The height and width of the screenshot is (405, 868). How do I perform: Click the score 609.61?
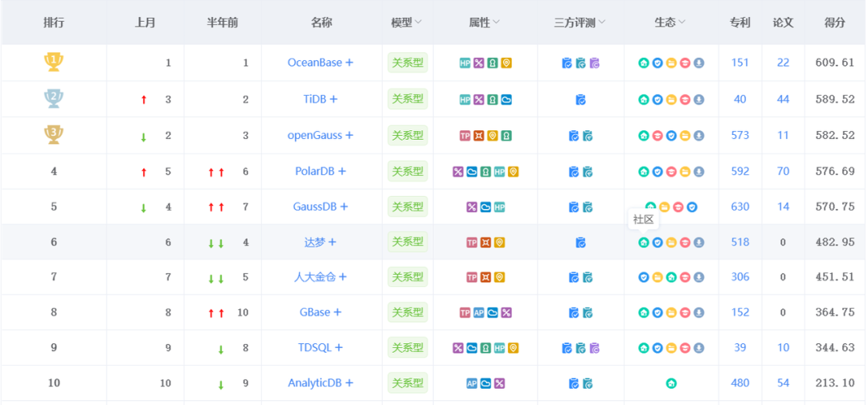tap(835, 63)
